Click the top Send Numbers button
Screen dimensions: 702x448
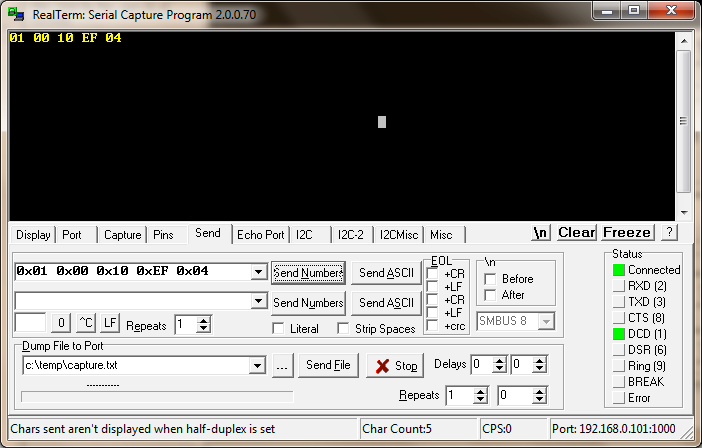pos(308,273)
